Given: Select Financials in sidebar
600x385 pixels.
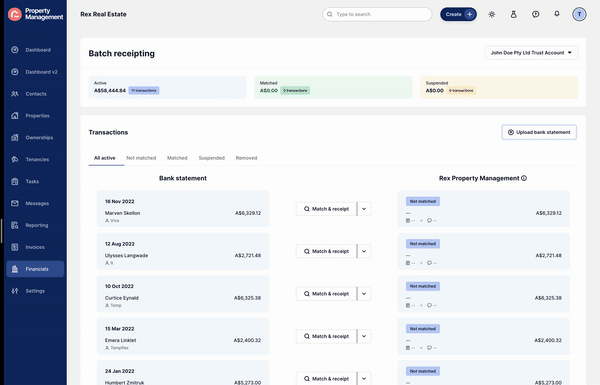Looking at the screenshot, I should point(35,269).
